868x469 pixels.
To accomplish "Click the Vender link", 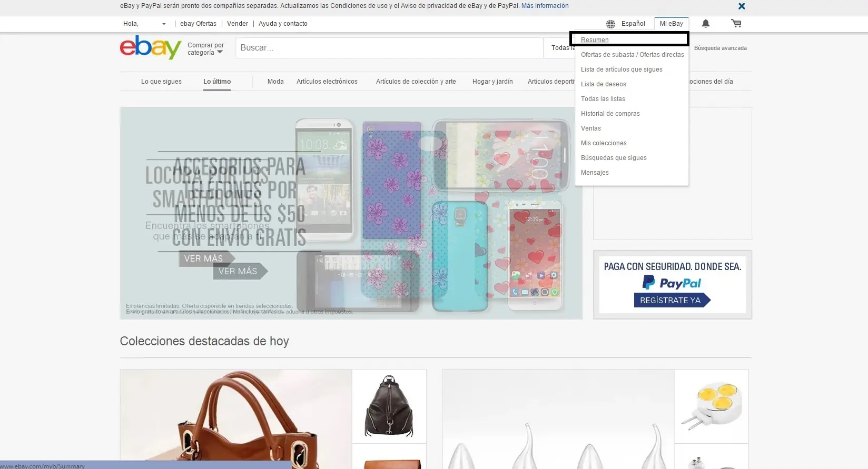I will 238,24.
